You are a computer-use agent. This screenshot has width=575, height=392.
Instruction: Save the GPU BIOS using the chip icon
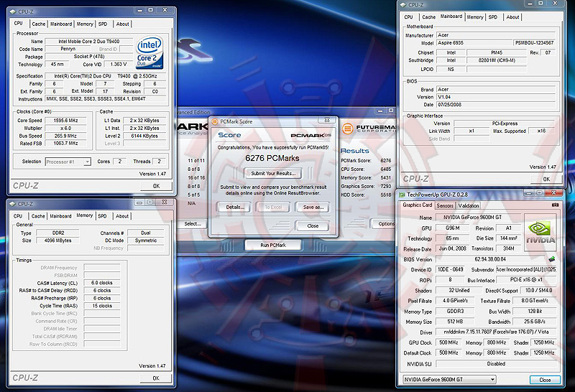(552, 259)
